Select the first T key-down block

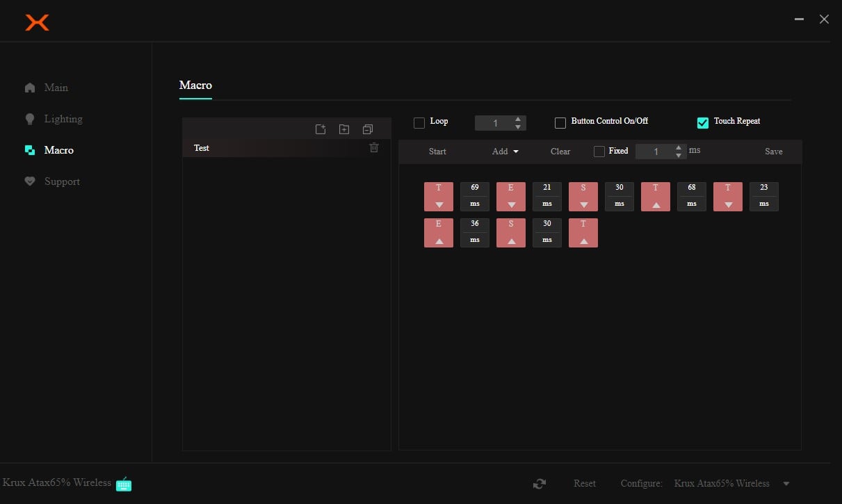[x=439, y=197]
